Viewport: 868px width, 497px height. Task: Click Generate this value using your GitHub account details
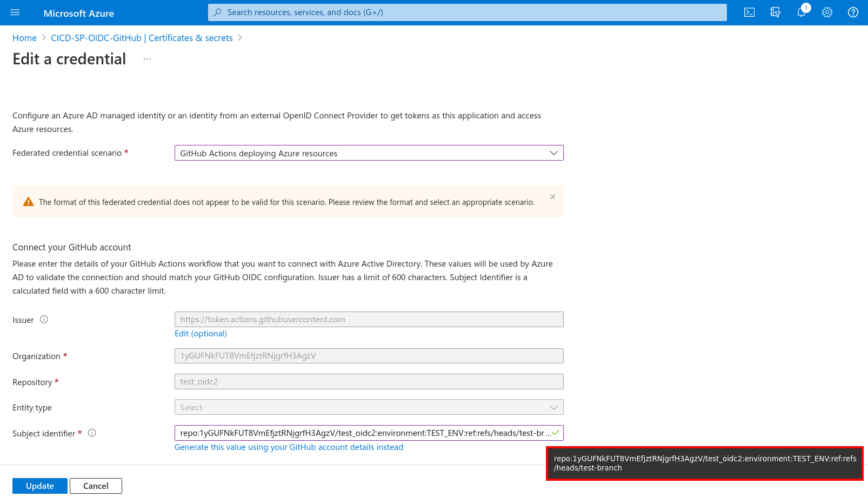pyautogui.click(x=289, y=447)
